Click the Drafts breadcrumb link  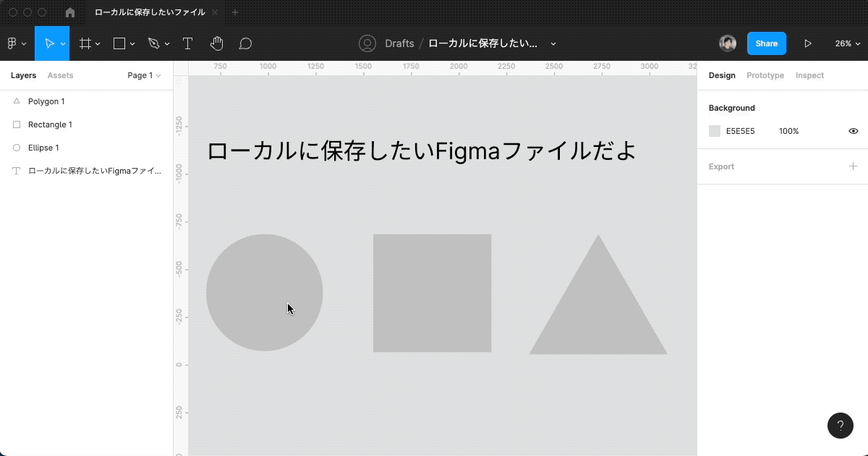point(399,43)
